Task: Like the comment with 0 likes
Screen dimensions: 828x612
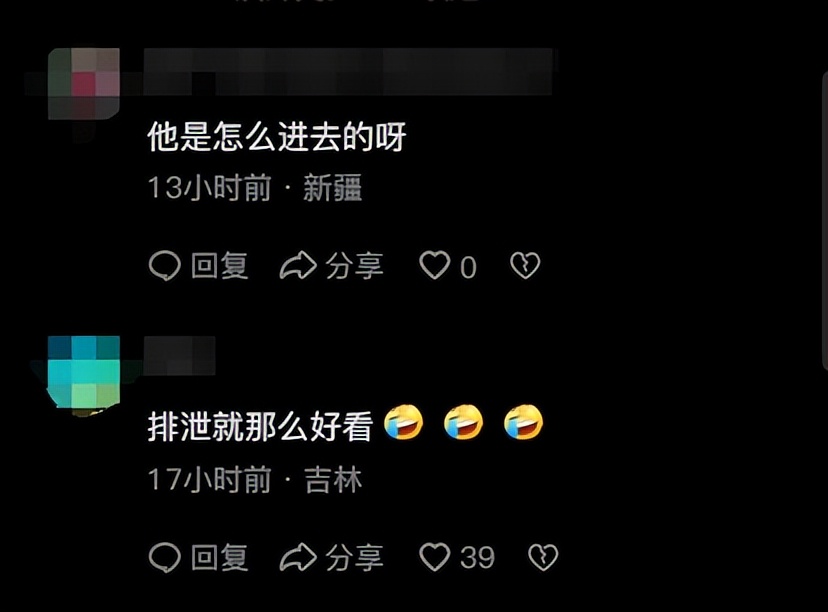Action: point(435,265)
